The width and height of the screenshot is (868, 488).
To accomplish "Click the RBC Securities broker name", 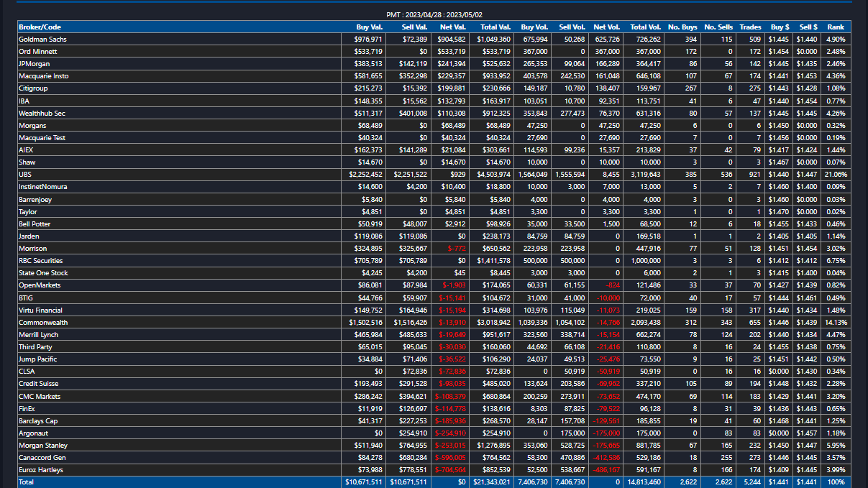I will point(41,261).
